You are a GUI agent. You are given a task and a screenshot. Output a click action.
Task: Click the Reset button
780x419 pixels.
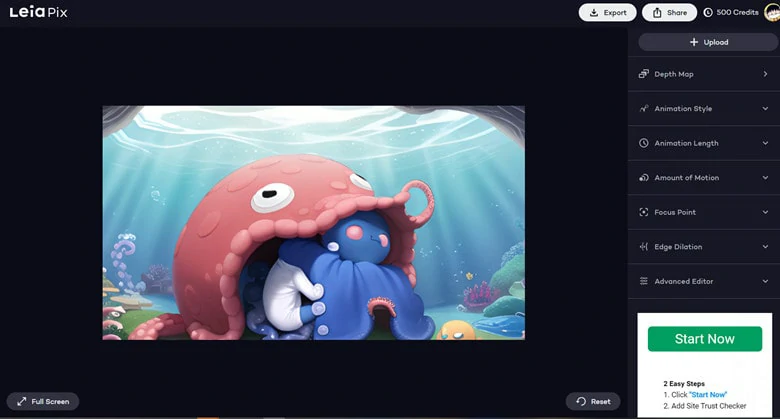point(593,402)
